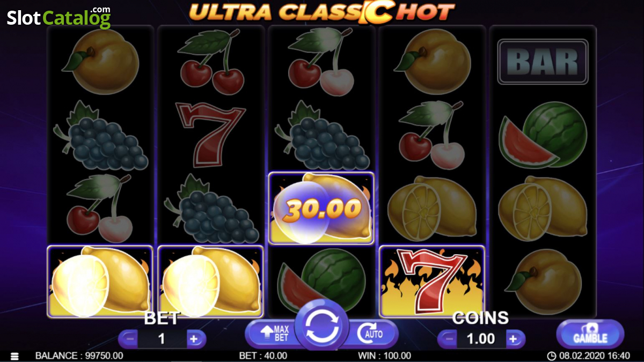Click the bet value field showing 1
The width and height of the screenshot is (644, 362).
click(162, 339)
